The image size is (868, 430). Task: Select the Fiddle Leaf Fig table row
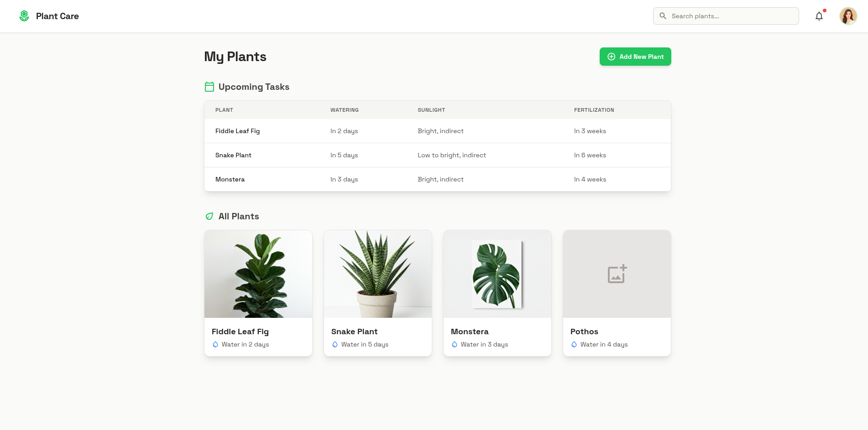pos(437,131)
